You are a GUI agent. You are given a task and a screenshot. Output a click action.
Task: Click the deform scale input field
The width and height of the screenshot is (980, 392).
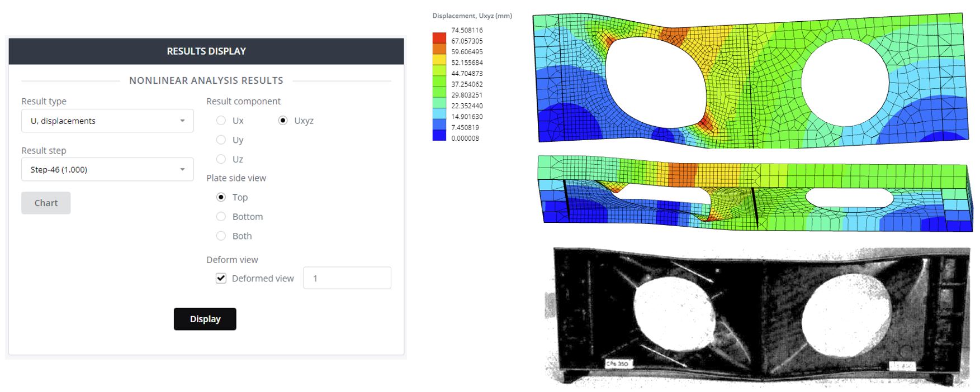tap(347, 278)
